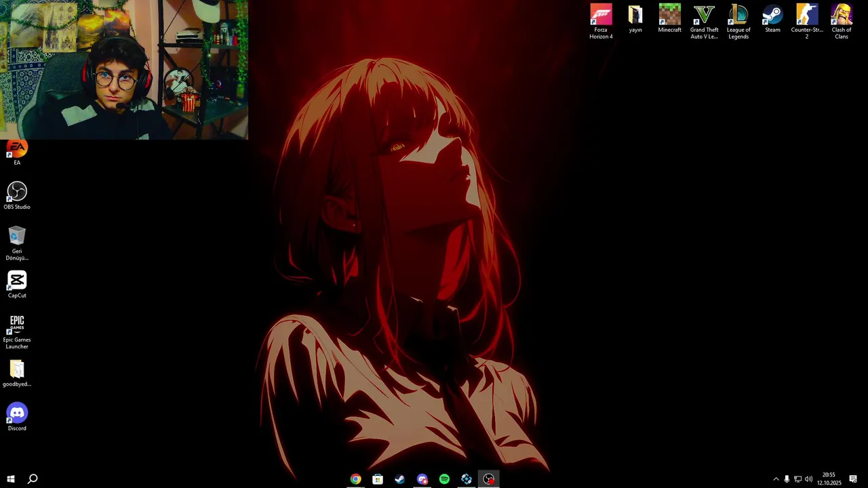Screen dimensions: 868x488
Task: Select the Forza Horizon 4 shortcut
Action: click(x=601, y=22)
